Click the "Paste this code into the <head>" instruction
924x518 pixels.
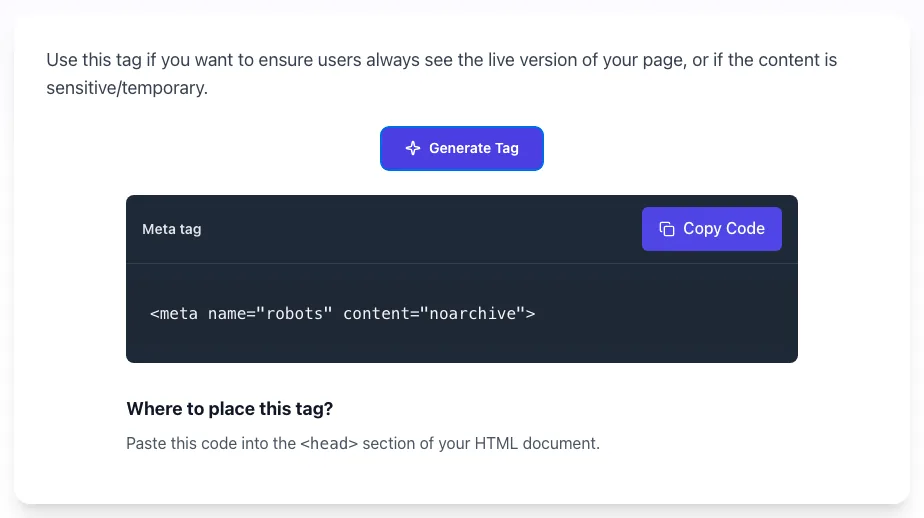tap(363, 443)
